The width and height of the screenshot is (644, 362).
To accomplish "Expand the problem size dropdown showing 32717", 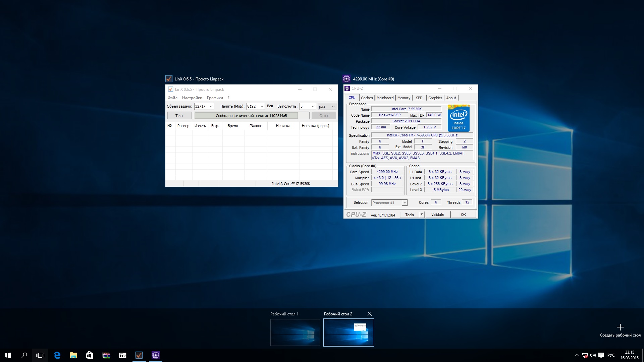I will pos(211,107).
